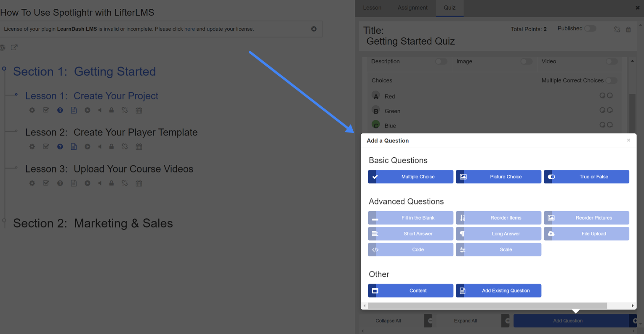Open the assignment checkbox icon for Lesson 1
Screen dimensions: 644x334
[x=46, y=110]
